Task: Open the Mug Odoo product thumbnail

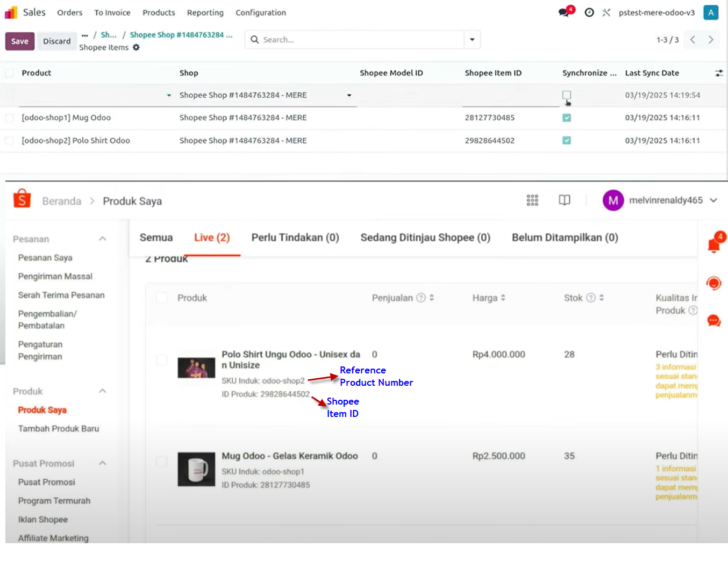Action: (x=196, y=469)
